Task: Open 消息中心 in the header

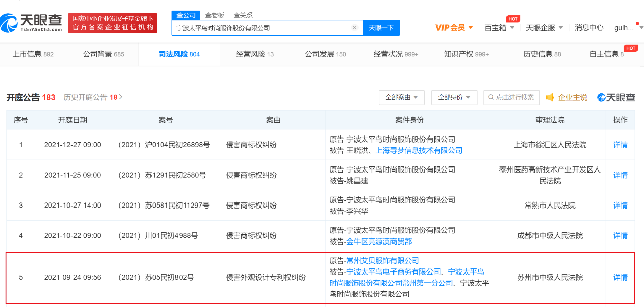Action: coord(589,28)
